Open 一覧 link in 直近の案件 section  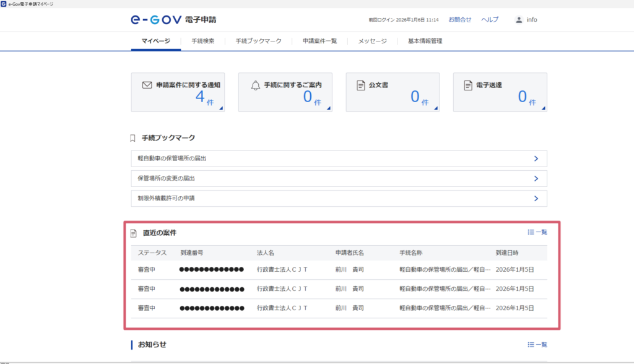pos(537,232)
